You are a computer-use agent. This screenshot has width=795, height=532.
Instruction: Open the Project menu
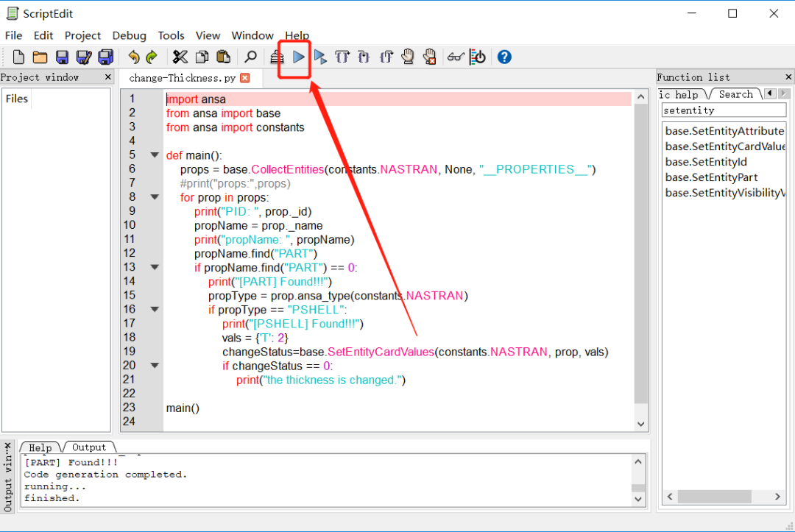[82, 35]
